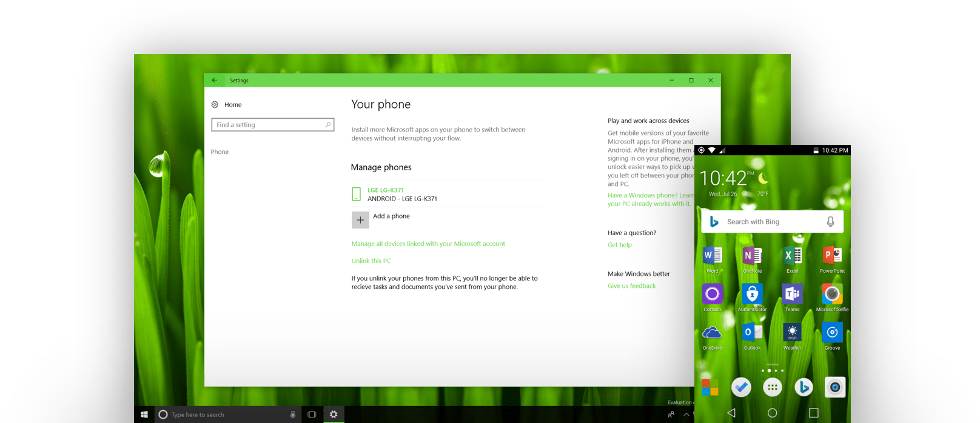Open the Windows Start menu
Screen dimensions: 980x423
click(x=144, y=415)
